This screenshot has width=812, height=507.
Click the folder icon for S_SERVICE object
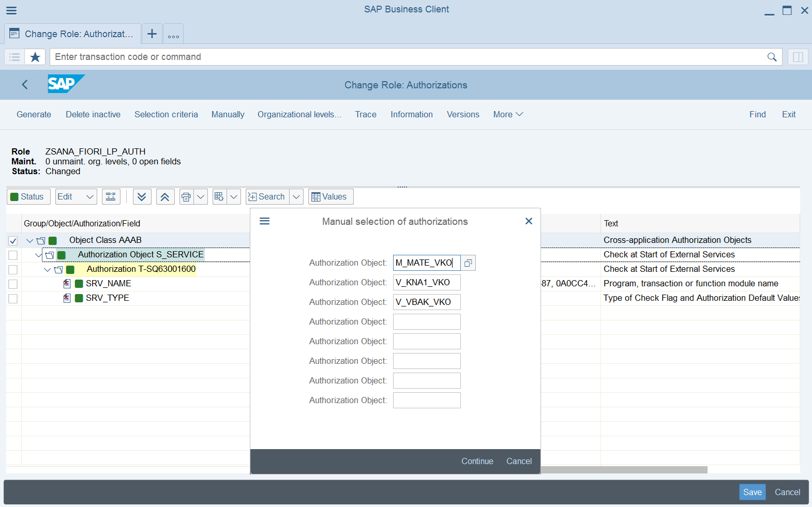50,255
